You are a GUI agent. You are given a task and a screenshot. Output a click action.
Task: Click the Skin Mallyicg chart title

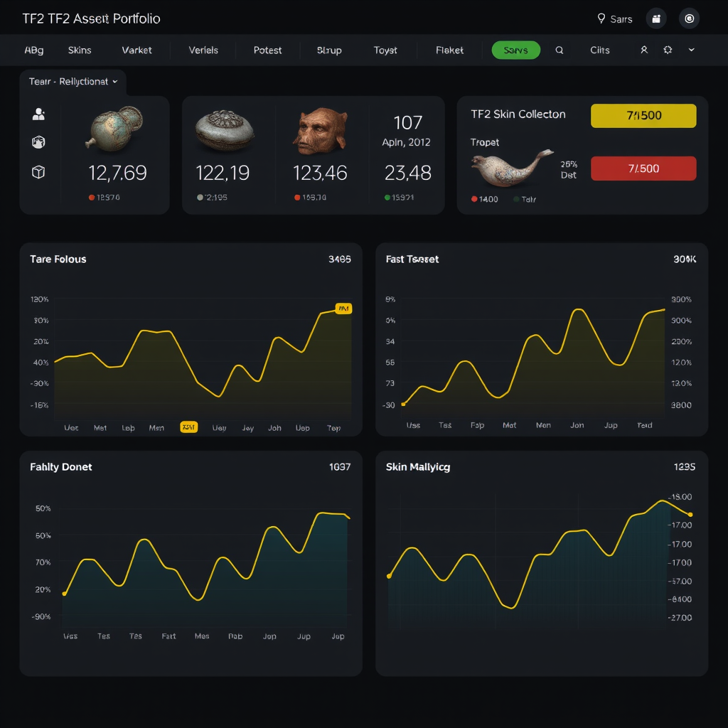418,467
